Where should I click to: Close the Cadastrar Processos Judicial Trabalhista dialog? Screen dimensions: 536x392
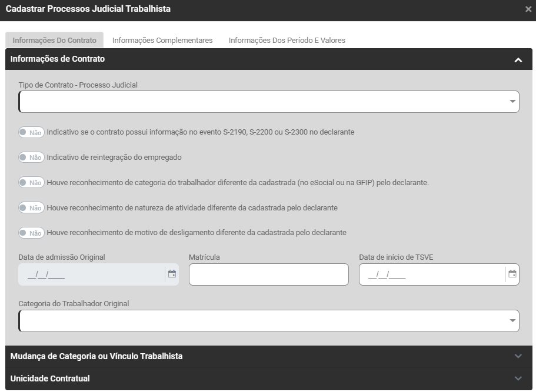tap(528, 9)
